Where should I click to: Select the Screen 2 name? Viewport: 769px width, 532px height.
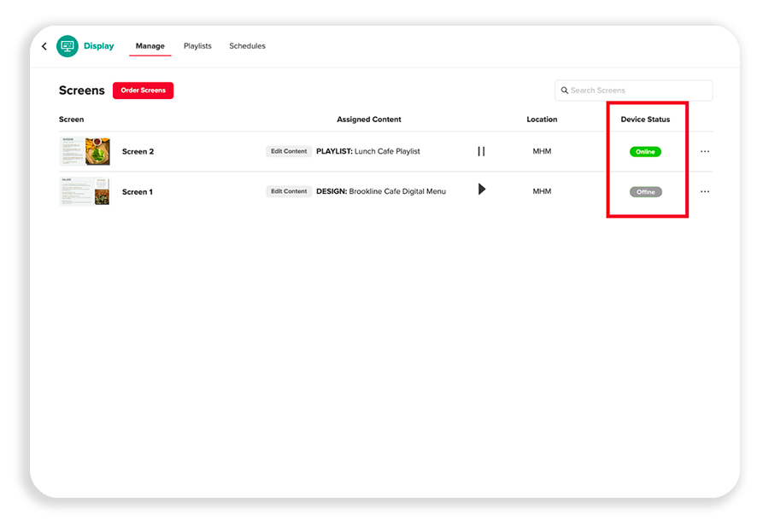138,151
